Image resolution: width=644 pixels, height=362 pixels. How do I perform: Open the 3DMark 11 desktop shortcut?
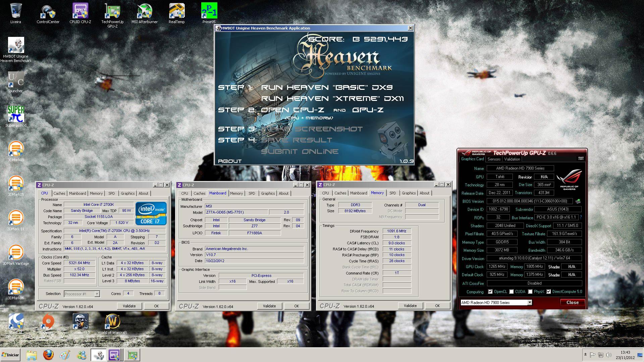point(16,221)
